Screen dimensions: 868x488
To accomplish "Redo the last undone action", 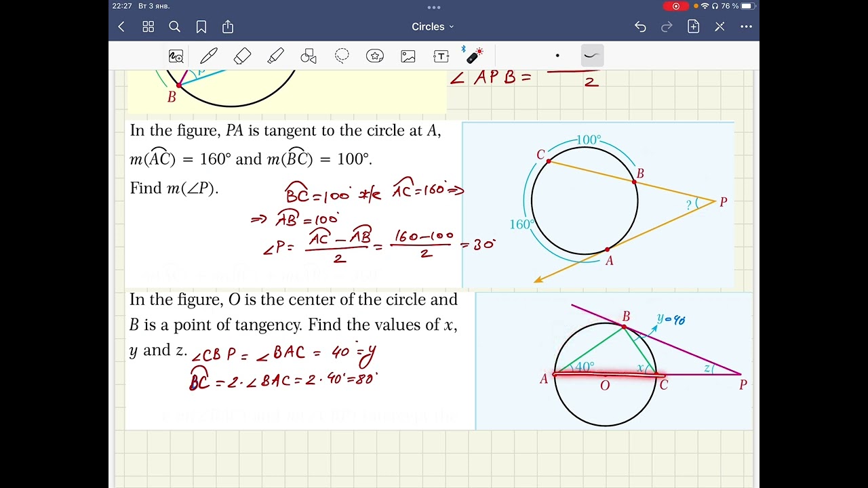I will [667, 26].
